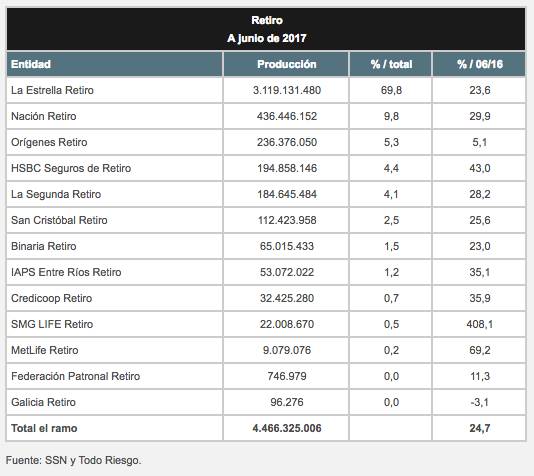Click the 29,9 variation cell
534x476 pixels.
[x=479, y=116]
